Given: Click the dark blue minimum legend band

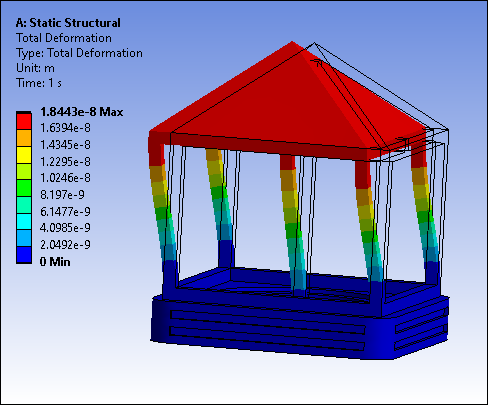Looking at the screenshot, I should [24, 255].
